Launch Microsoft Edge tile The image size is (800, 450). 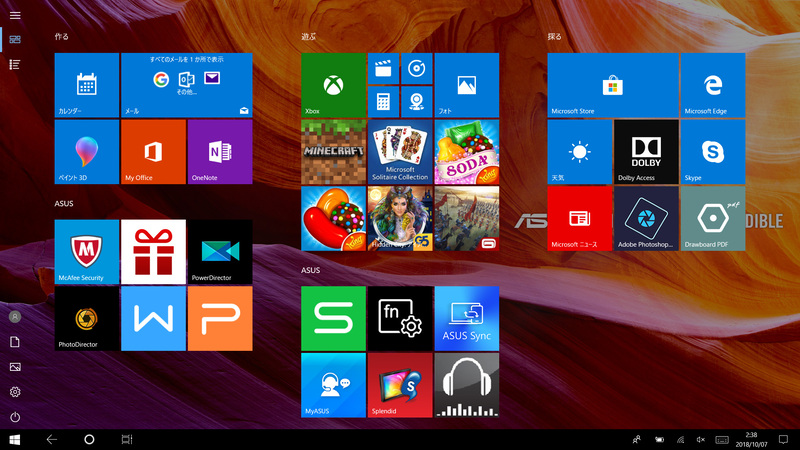tap(713, 85)
